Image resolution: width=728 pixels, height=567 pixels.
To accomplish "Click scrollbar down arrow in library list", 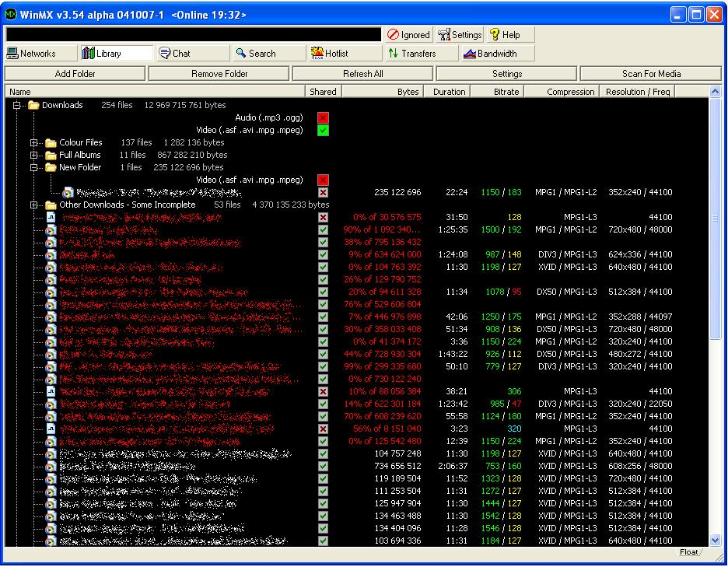I will 715,540.
